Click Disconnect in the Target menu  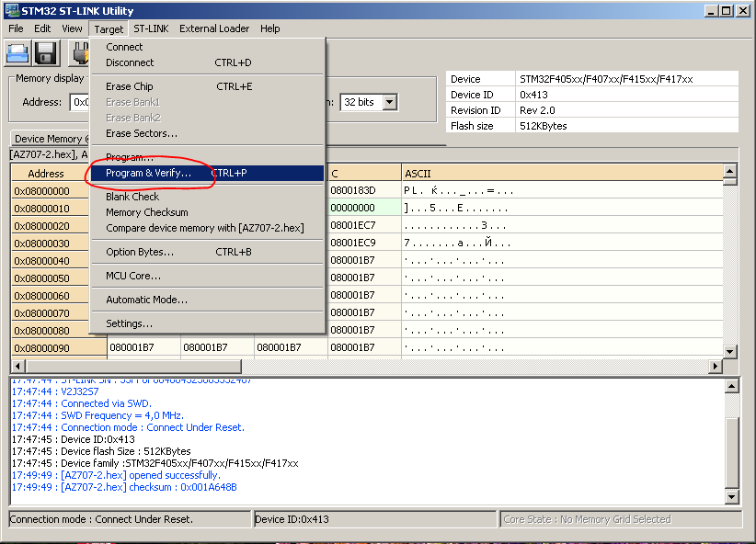click(130, 62)
